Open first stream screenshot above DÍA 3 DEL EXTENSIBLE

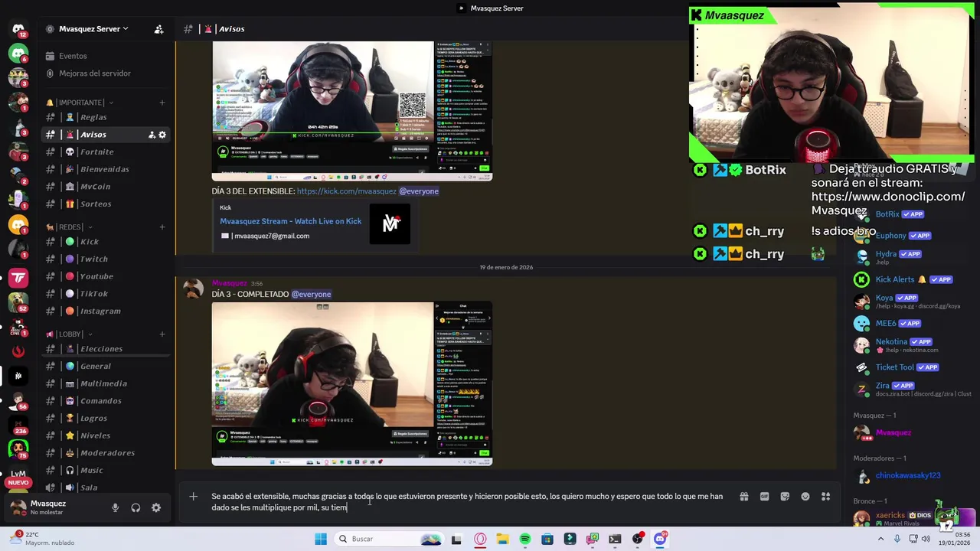352,111
